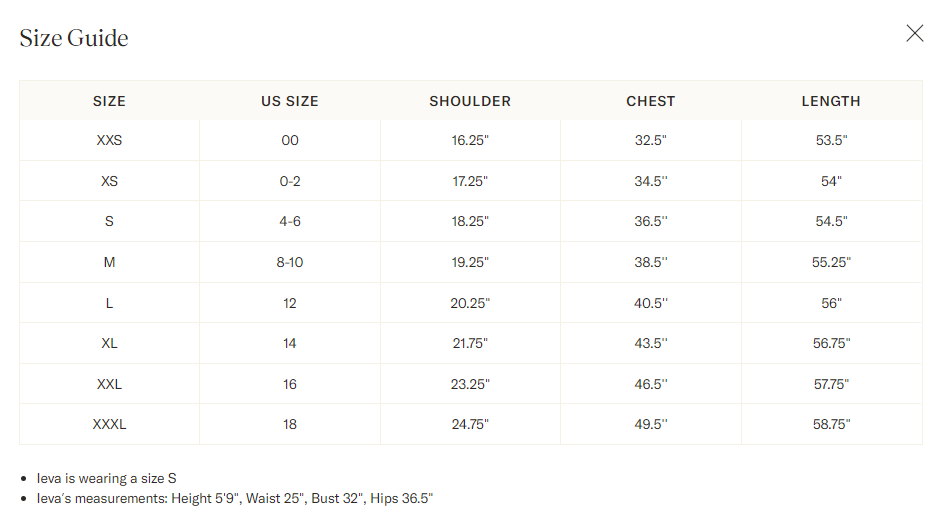Click the US SIZE column header
The width and height of the screenshot is (935, 531).
pyautogui.click(x=290, y=101)
